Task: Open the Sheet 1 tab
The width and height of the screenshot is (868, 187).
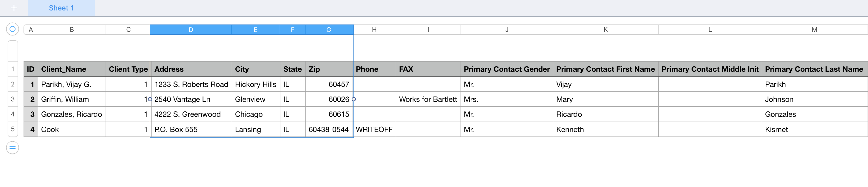Action: pyautogui.click(x=61, y=8)
